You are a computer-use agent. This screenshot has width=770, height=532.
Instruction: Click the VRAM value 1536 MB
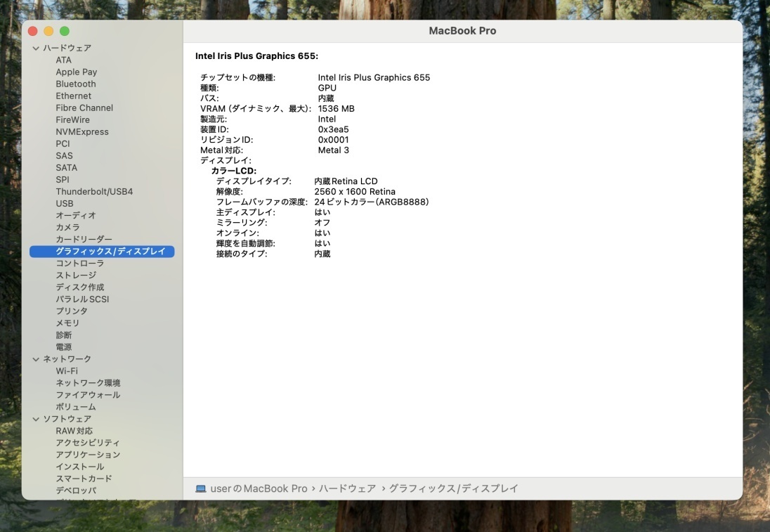[x=337, y=108]
